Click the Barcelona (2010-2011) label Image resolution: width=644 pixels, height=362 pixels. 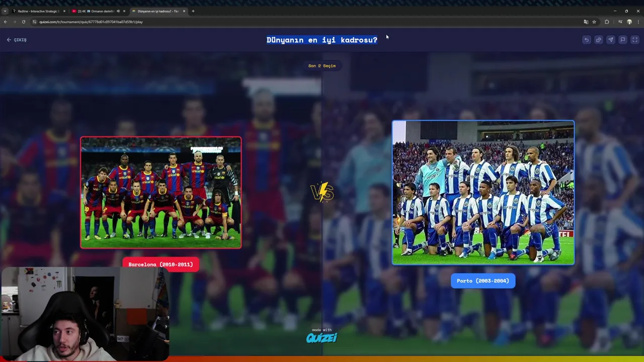coord(161,264)
